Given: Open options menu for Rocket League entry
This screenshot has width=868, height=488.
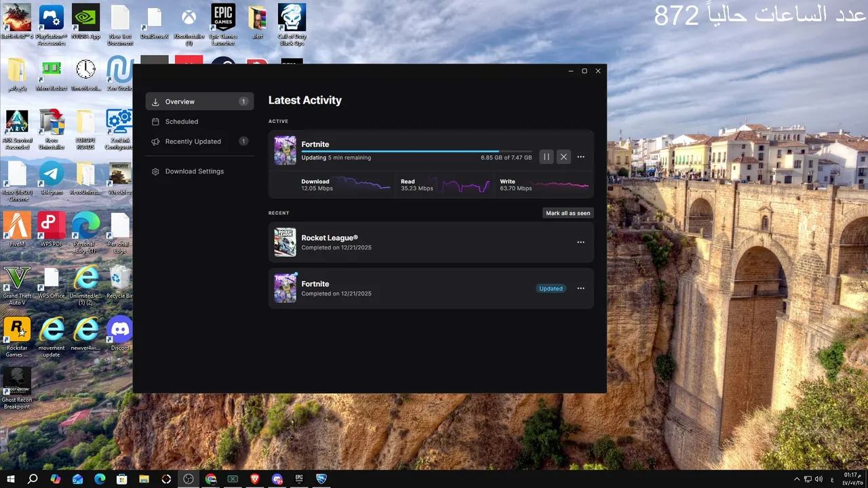Looking at the screenshot, I should pyautogui.click(x=580, y=242).
